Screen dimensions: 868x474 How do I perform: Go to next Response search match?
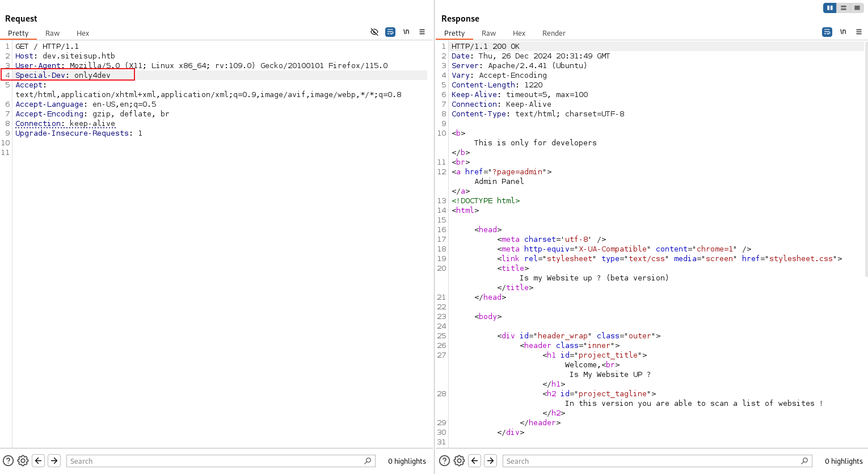click(491, 461)
